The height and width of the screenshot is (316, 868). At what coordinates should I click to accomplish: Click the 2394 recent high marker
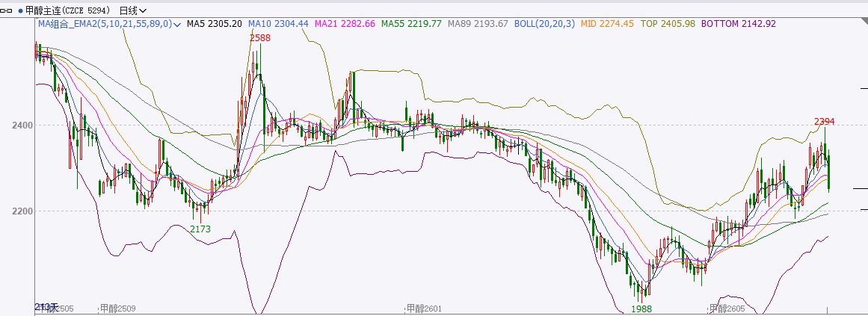click(824, 121)
